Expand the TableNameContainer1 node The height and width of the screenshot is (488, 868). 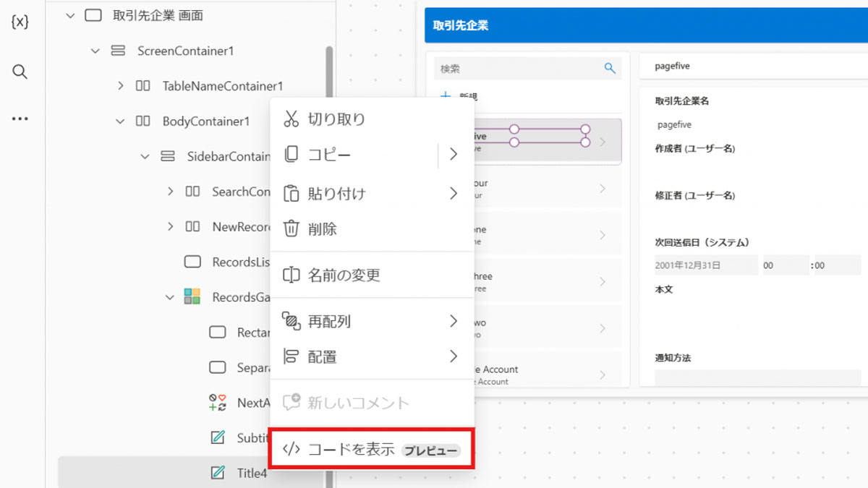[120, 85]
